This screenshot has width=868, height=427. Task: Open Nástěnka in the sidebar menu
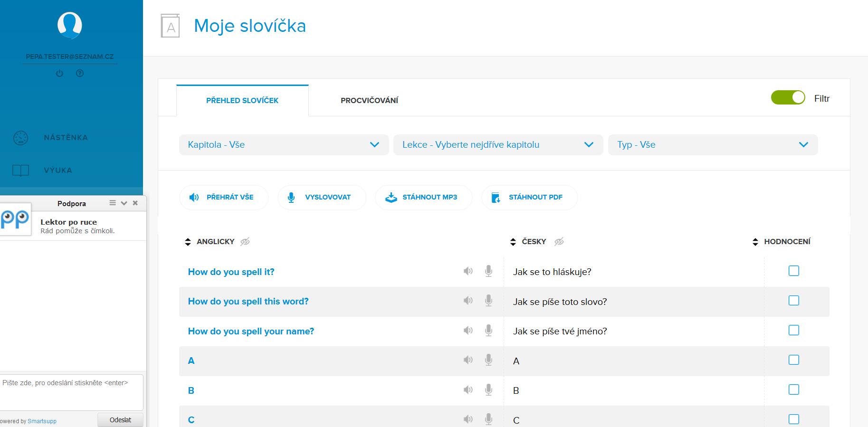(x=66, y=138)
